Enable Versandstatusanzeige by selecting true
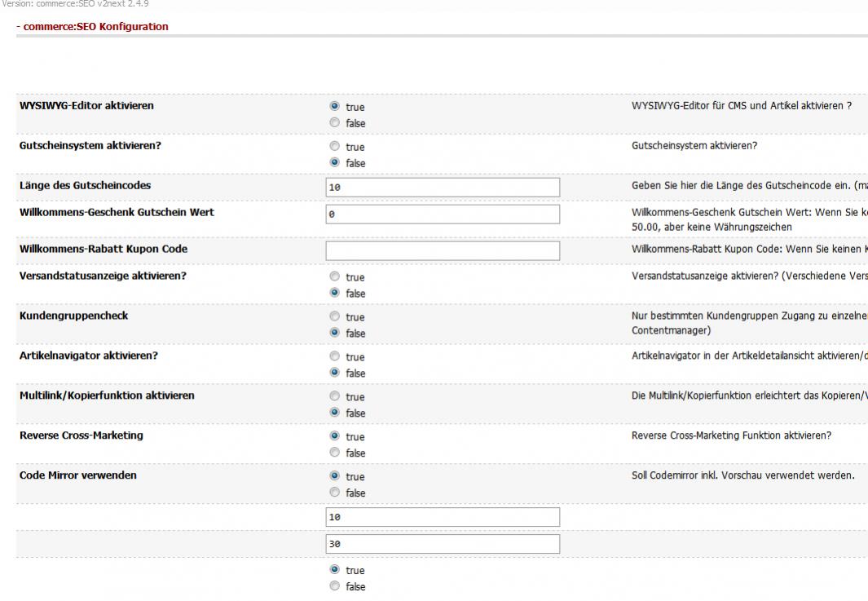 click(334, 277)
